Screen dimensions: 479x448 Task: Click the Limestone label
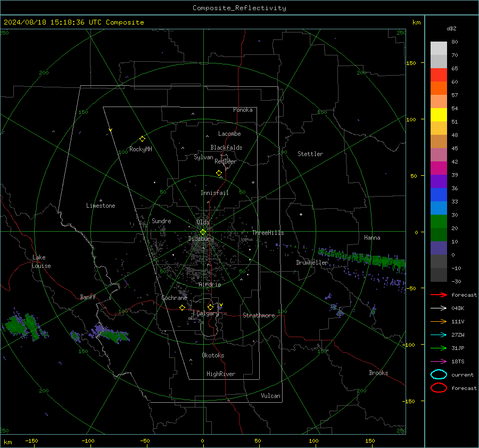tap(101, 206)
